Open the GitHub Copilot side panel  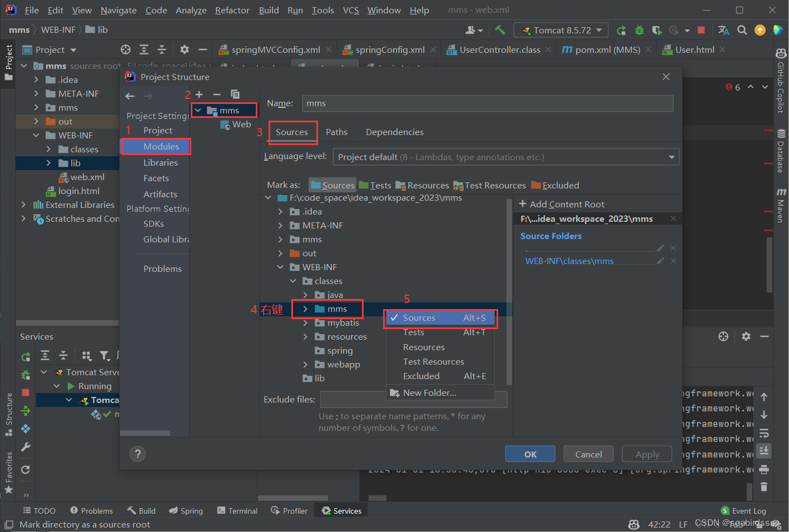(781, 82)
